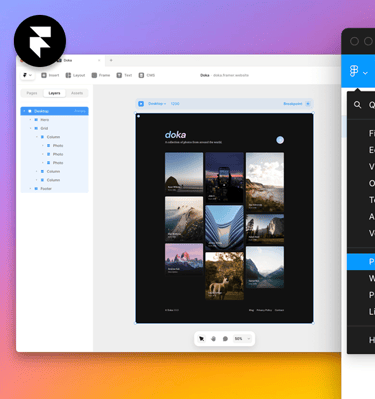Select the cursor tool in bottom toolbar

coord(202,339)
